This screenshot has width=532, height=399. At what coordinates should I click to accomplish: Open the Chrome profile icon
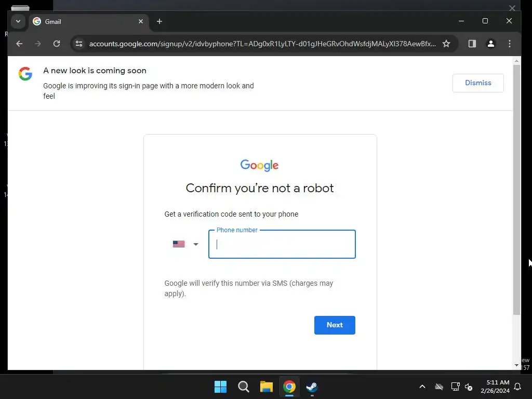point(490,44)
